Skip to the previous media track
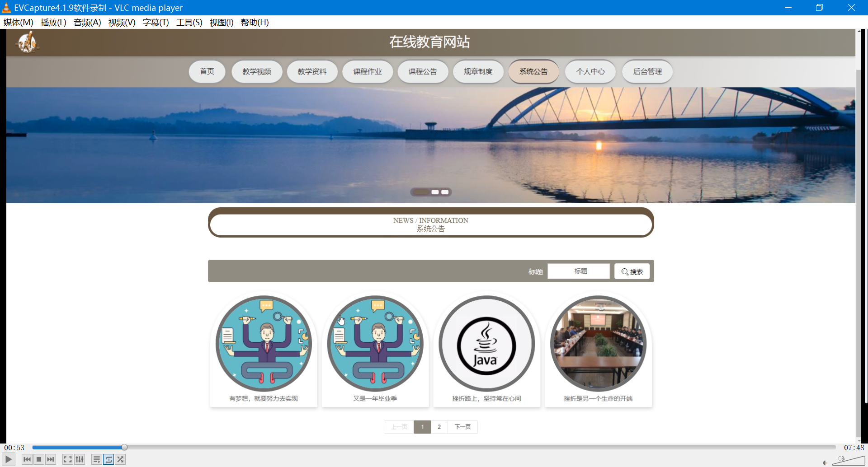 (27, 459)
